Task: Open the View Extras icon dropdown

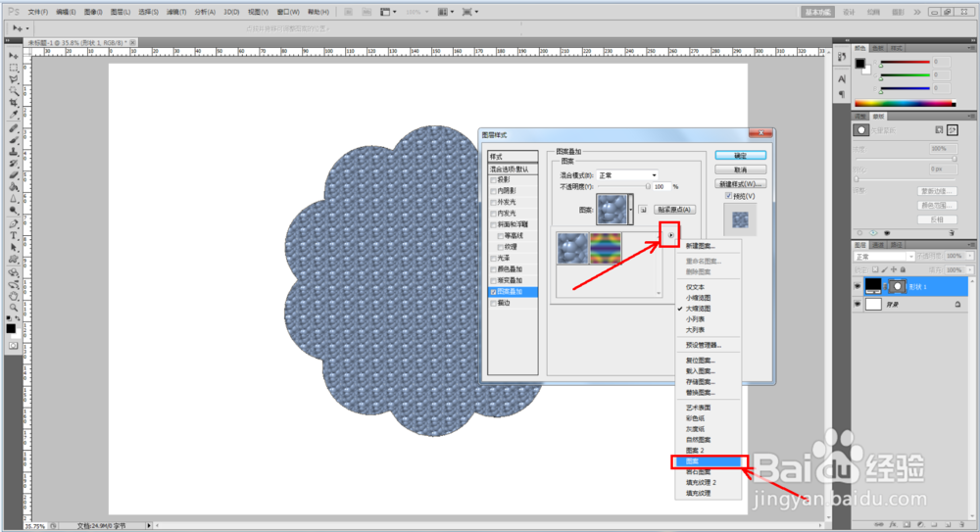Action: coord(387,12)
